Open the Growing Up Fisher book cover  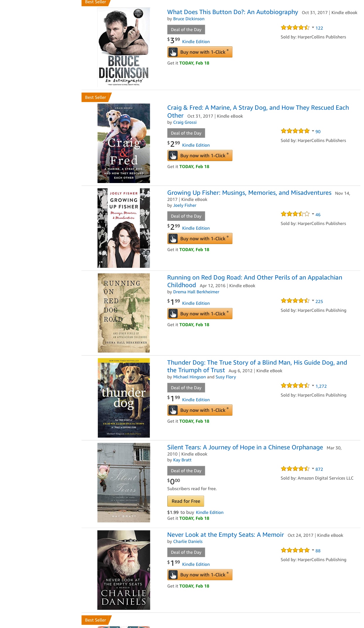[124, 228]
